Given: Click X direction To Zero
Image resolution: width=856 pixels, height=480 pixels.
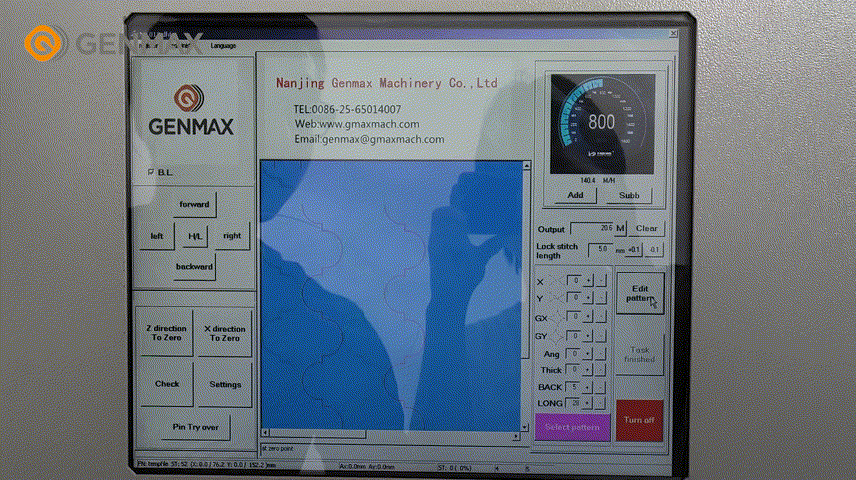Looking at the screenshot, I should (224, 333).
